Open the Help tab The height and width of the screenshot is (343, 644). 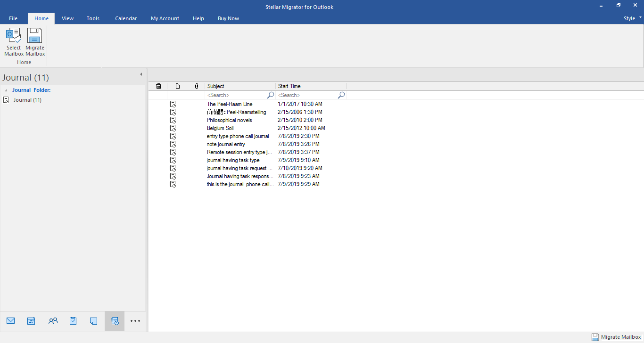click(198, 18)
